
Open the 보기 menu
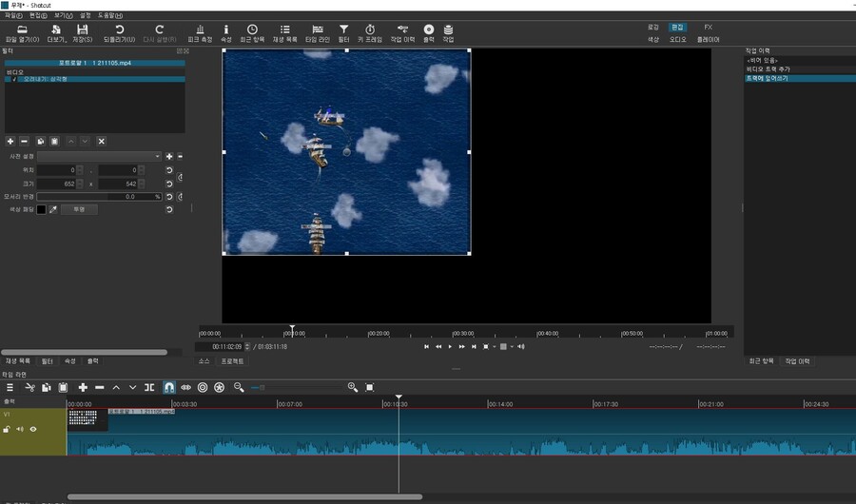(x=63, y=15)
